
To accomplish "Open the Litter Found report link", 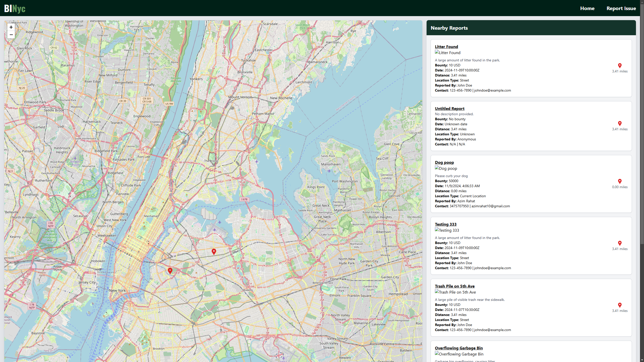I will tap(446, 47).
